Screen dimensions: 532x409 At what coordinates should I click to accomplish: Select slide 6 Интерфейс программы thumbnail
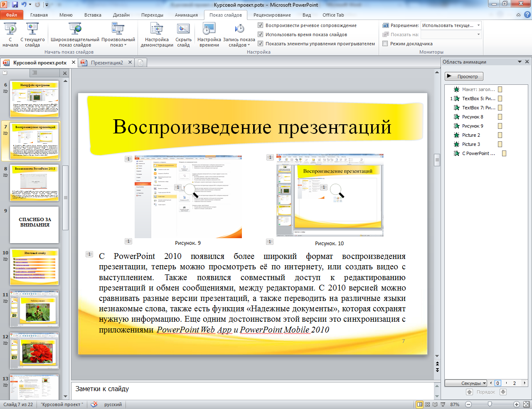(34, 99)
